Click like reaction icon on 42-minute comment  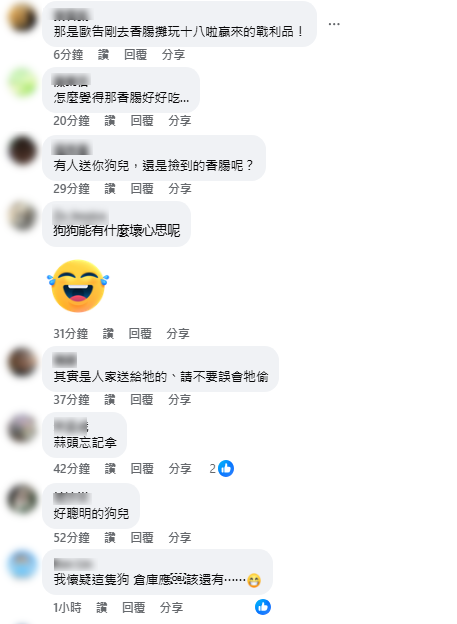(x=226, y=468)
